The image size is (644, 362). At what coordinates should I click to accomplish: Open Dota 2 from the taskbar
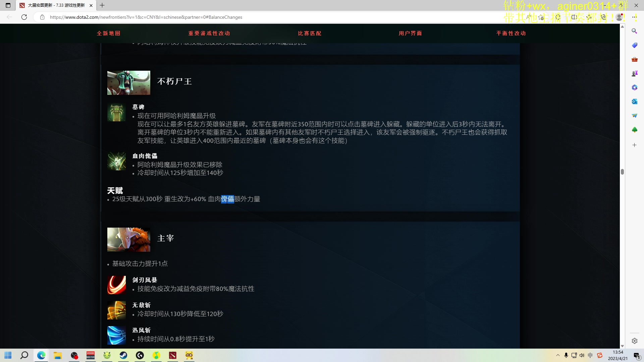tap(173, 355)
